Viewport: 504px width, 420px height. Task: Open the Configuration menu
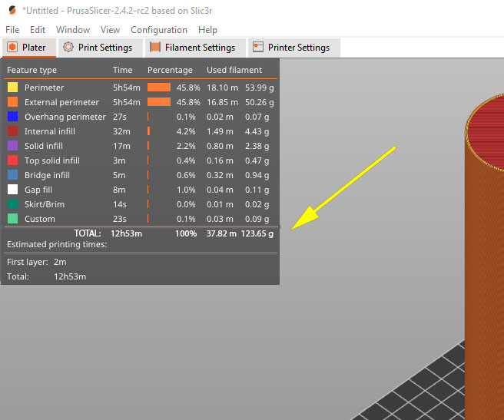coord(159,30)
